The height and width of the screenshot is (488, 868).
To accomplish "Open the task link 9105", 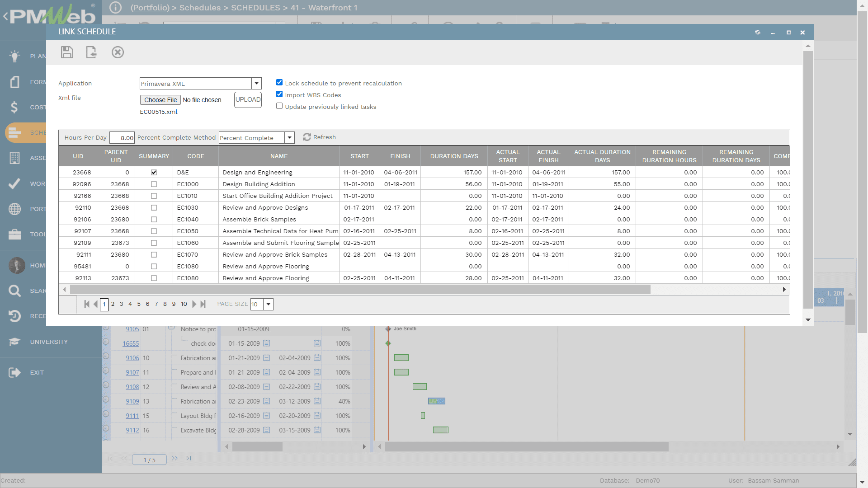I will pyautogui.click(x=132, y=329).
